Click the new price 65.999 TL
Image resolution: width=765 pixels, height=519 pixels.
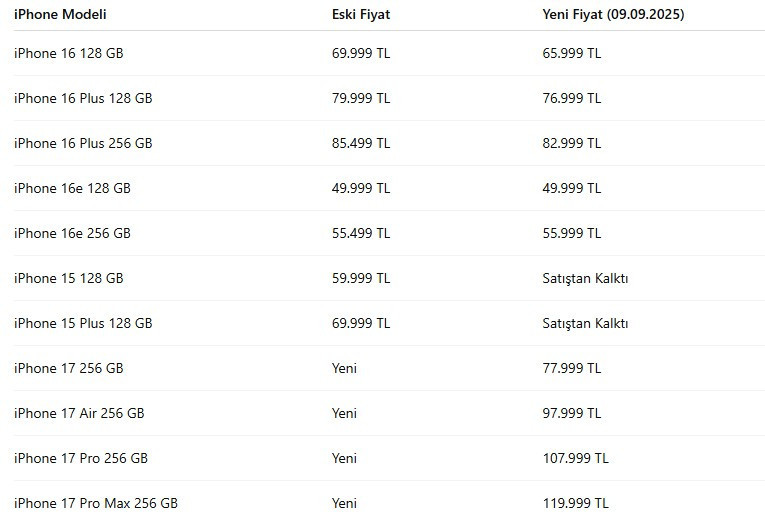[x=572, y=53]
